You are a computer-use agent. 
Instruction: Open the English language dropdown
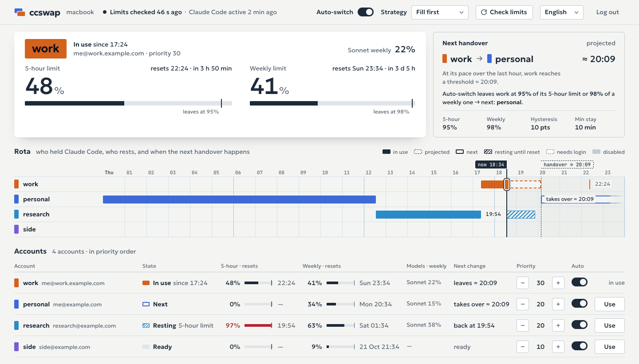click(561, 12)
